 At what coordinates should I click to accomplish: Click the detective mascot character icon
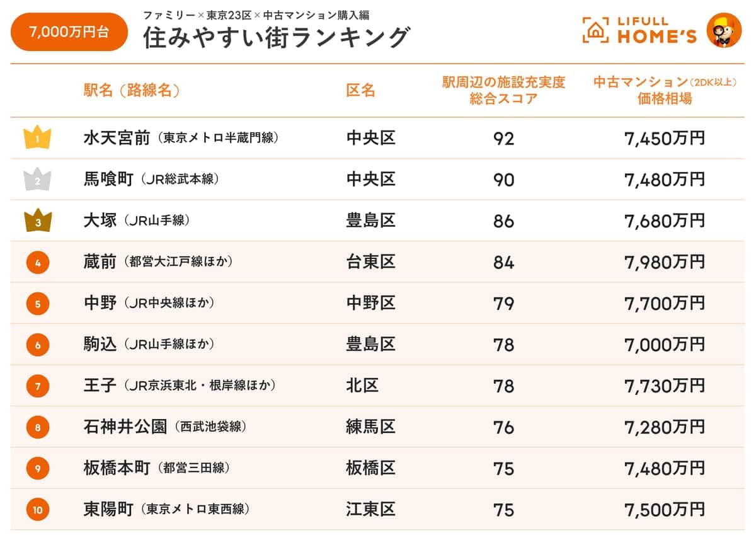point(724,30)
